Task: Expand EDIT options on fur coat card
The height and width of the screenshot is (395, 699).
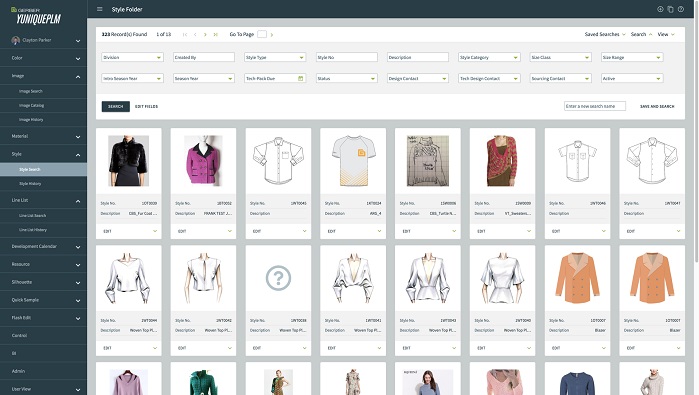Action: click(155, 231)
